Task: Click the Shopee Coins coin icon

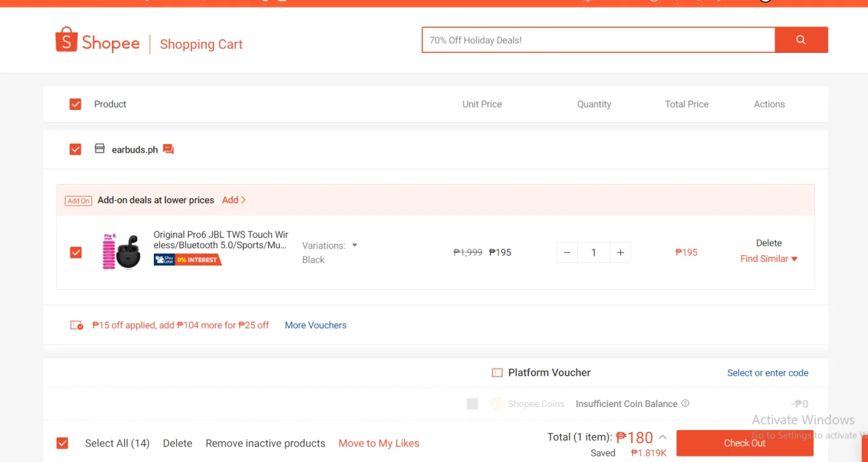Action: pos(497,404)
